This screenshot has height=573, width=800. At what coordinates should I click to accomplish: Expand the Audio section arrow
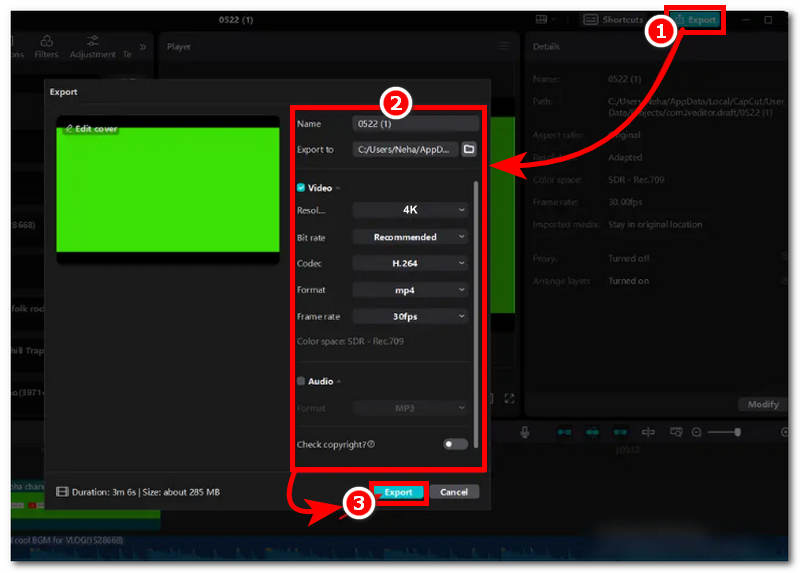click(x=339, y=381)
